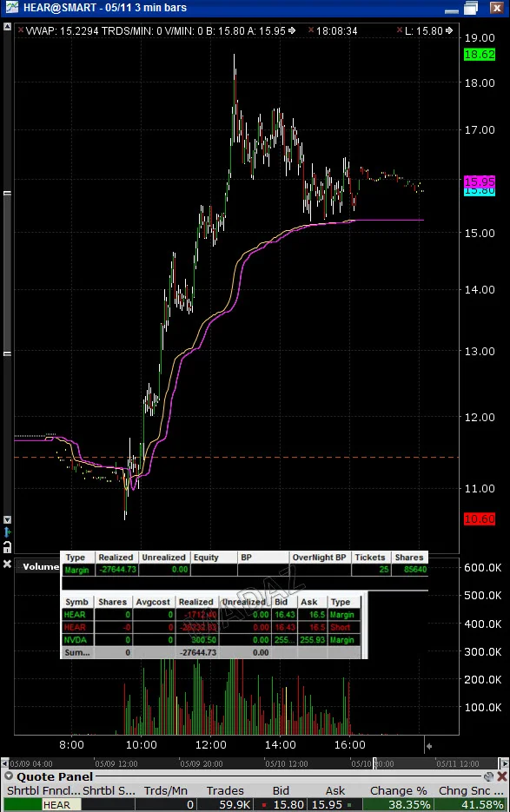The image size is (510, 812).
Task: Click the Tickets column header
Action: coord(370,558)
